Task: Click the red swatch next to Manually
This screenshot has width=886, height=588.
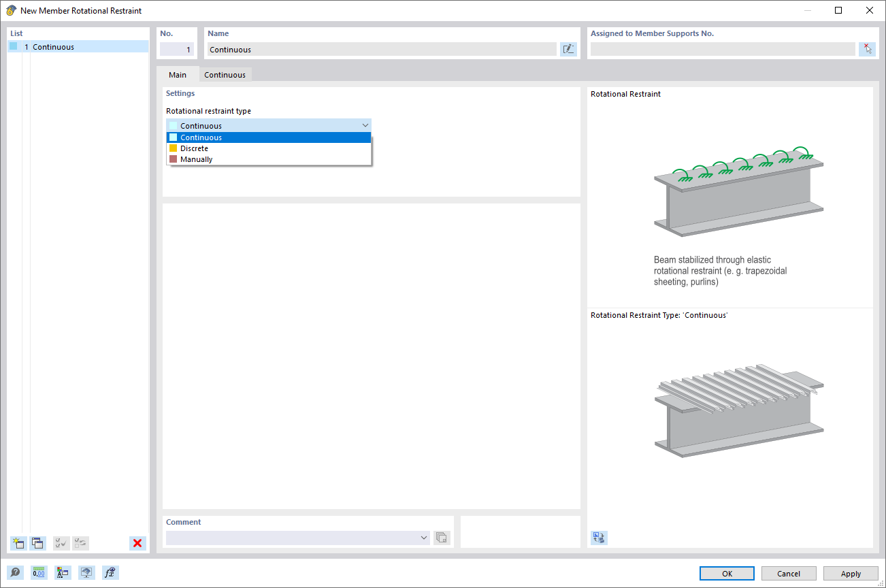Action: coord(173,159)
